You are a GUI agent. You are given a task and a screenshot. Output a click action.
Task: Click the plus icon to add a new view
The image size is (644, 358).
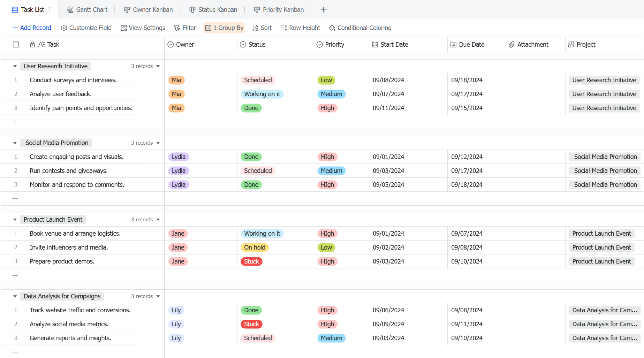[323, 10]
